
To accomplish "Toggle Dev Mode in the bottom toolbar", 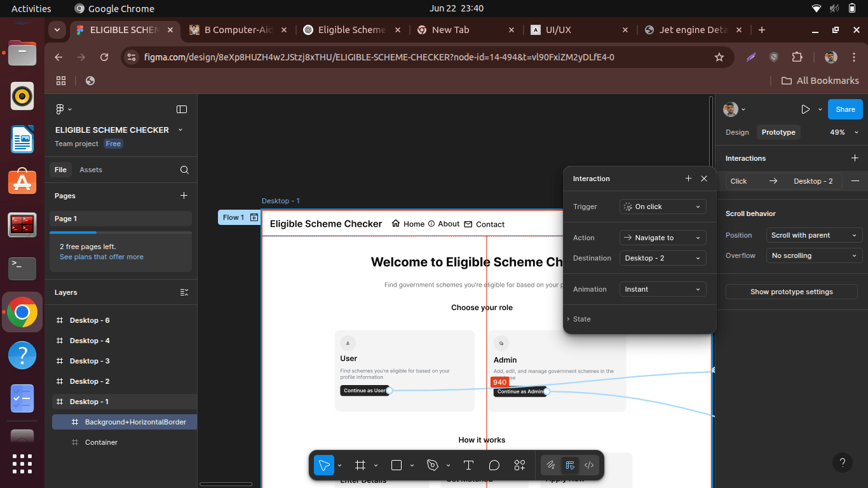I will click(589, 465).
